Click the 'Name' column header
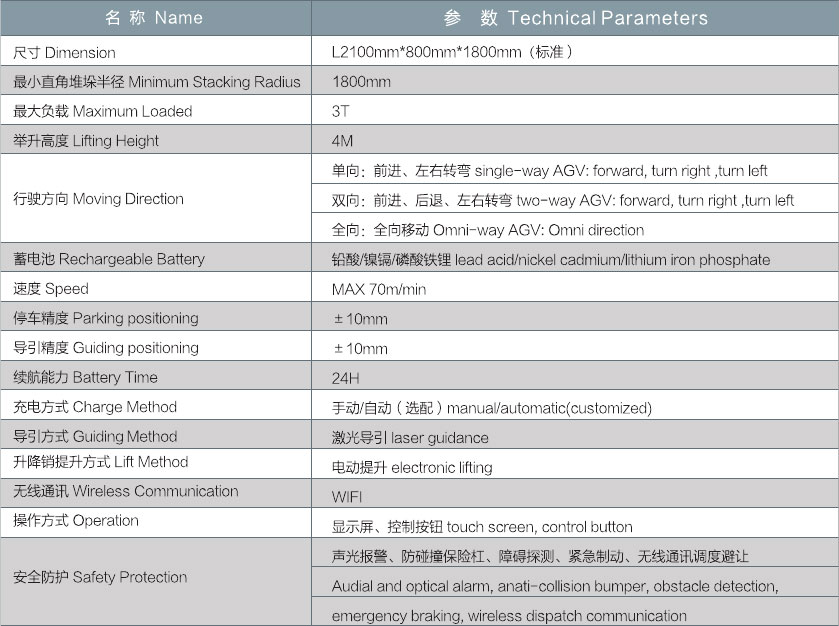This screenshot has width=839, height=626. (153, 17)
